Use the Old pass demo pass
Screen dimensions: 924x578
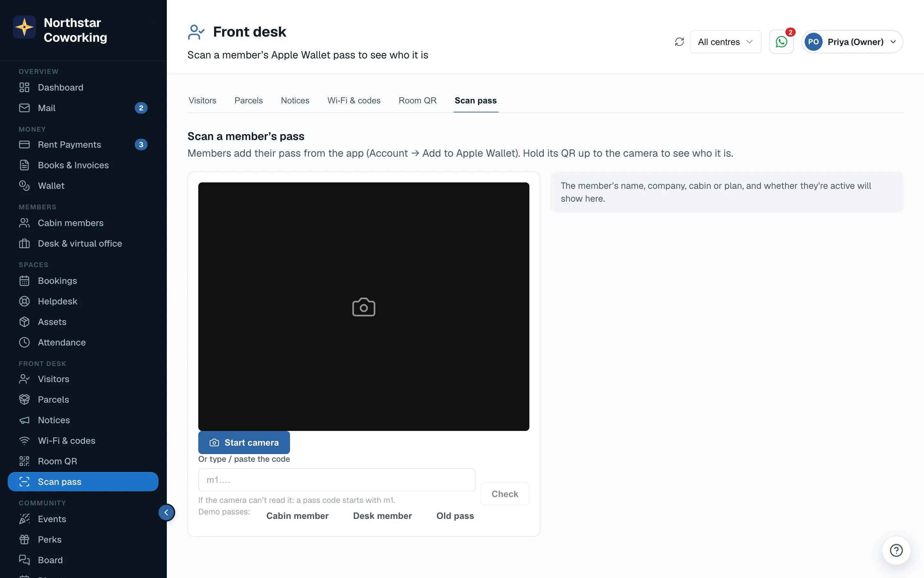(455, 516)
